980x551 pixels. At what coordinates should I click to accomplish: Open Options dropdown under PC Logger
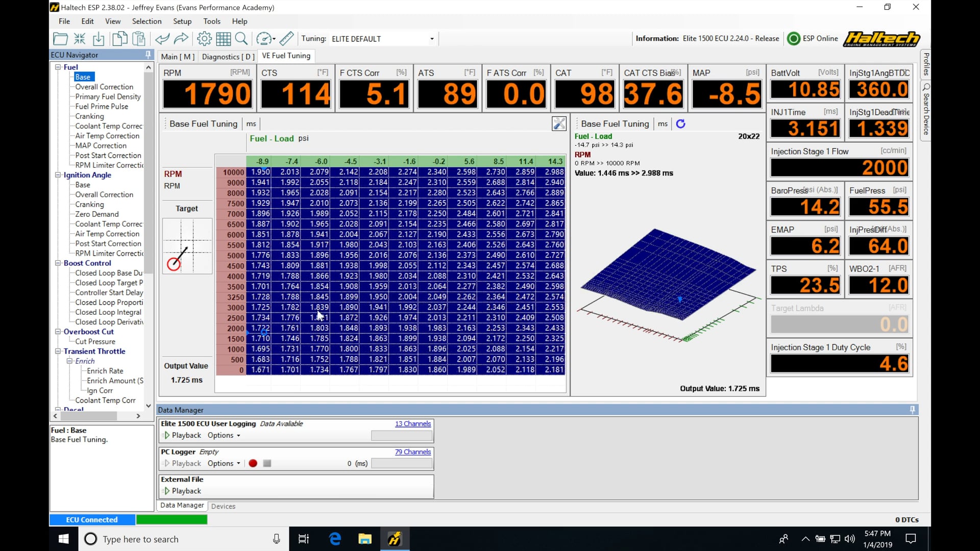[224, 463]
